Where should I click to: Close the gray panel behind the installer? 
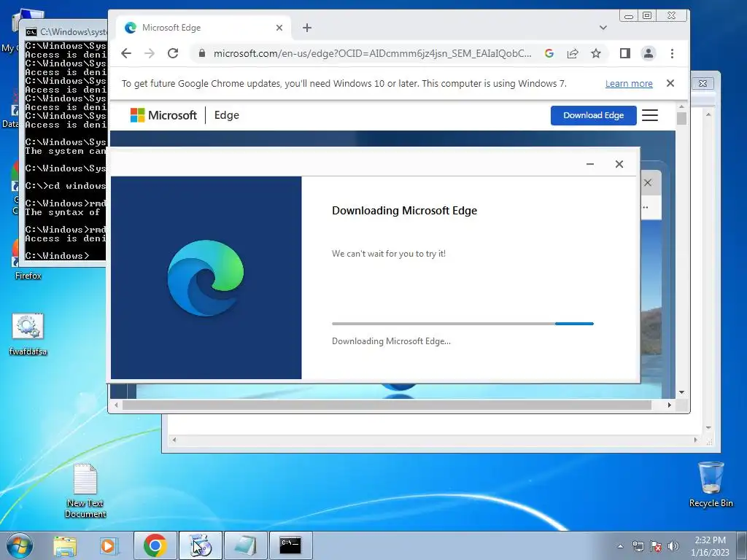click(x=648, y=183)
